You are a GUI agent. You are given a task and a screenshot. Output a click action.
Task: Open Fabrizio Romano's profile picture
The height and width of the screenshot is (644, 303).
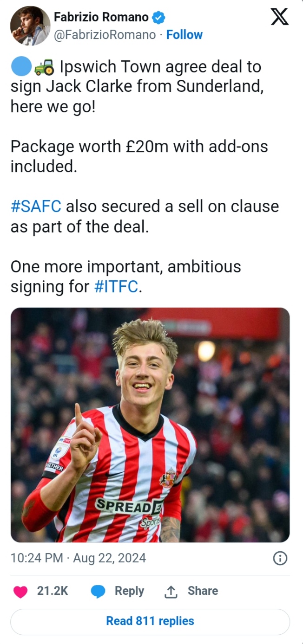[30, 26]
